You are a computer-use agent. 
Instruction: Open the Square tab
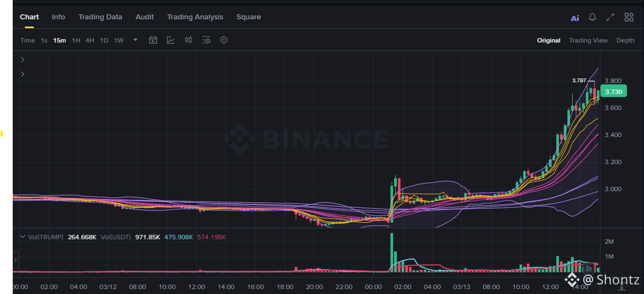249,17
